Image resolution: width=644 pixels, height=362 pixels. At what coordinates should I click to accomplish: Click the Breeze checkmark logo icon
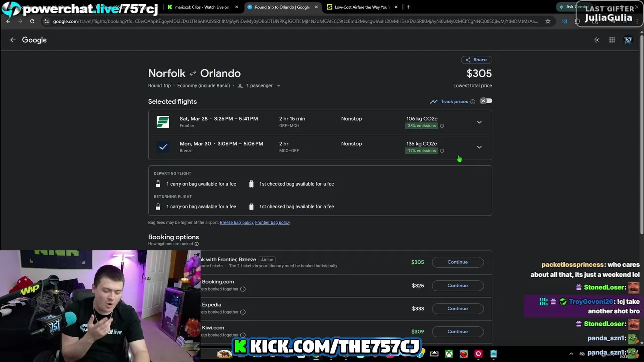click(163, 147)
